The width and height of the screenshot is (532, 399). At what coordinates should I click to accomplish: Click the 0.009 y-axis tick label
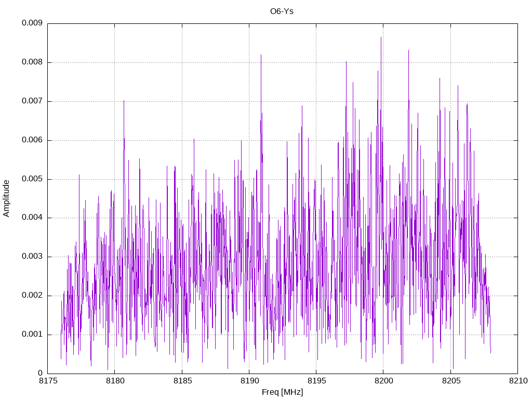point(32,23)
